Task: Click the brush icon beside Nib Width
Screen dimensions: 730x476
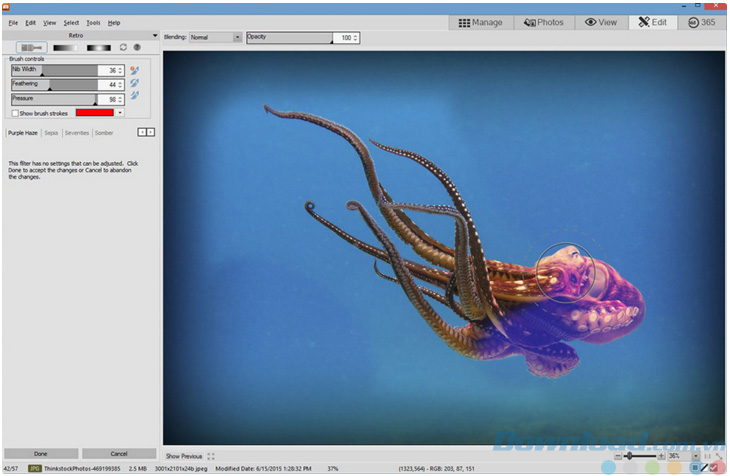Action: (135, 71)
